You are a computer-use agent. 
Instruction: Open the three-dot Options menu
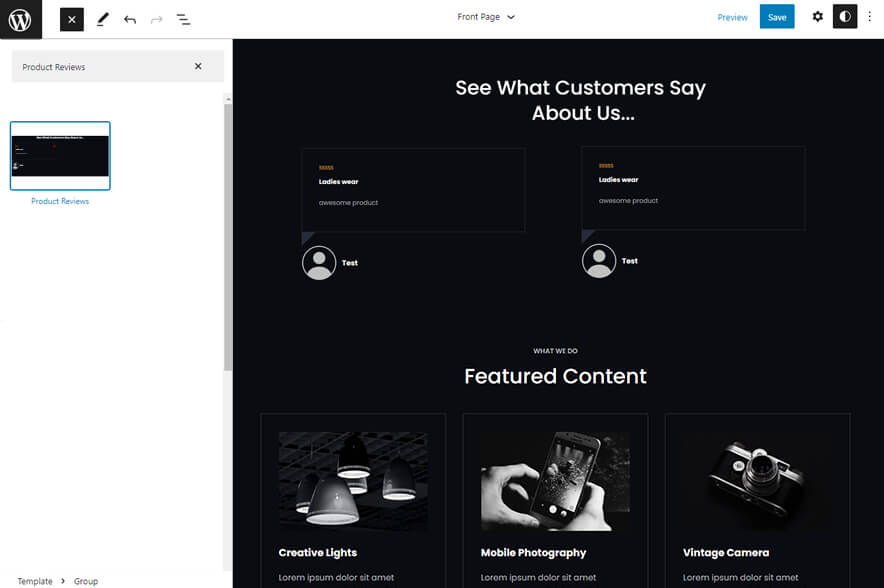(x=871, y=16)
